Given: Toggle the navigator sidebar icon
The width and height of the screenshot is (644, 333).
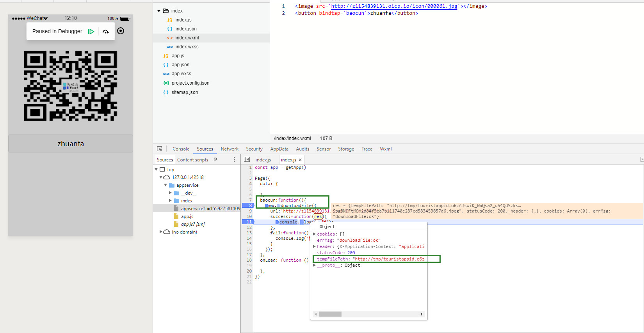Looking at the screenshot, I should pyautogui.click(x=247, y=159).
